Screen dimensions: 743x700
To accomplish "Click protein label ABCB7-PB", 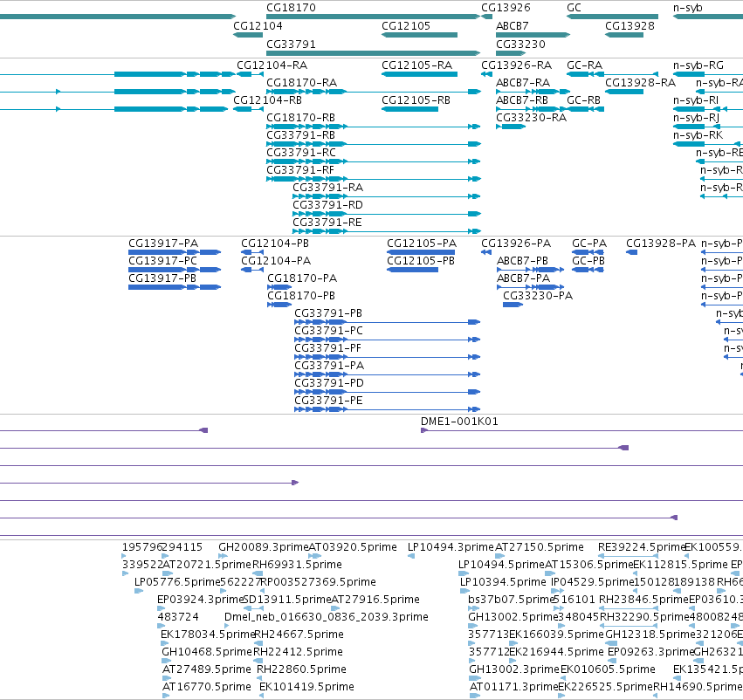I will tap(523, 261).
